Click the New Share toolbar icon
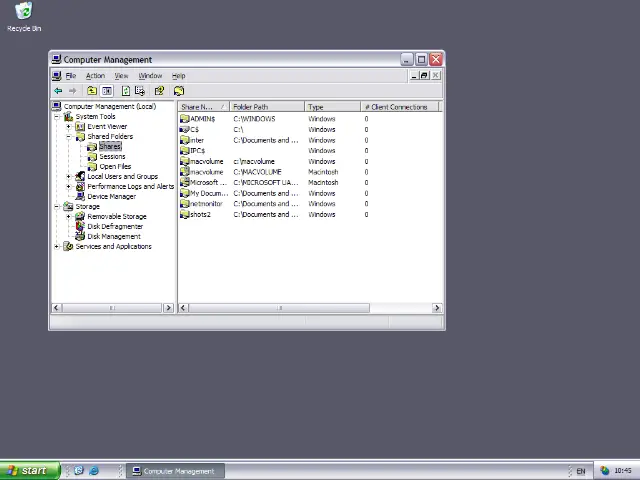Image resolution: width=640 pixels, height=480 pixels. tap(179, 91)
